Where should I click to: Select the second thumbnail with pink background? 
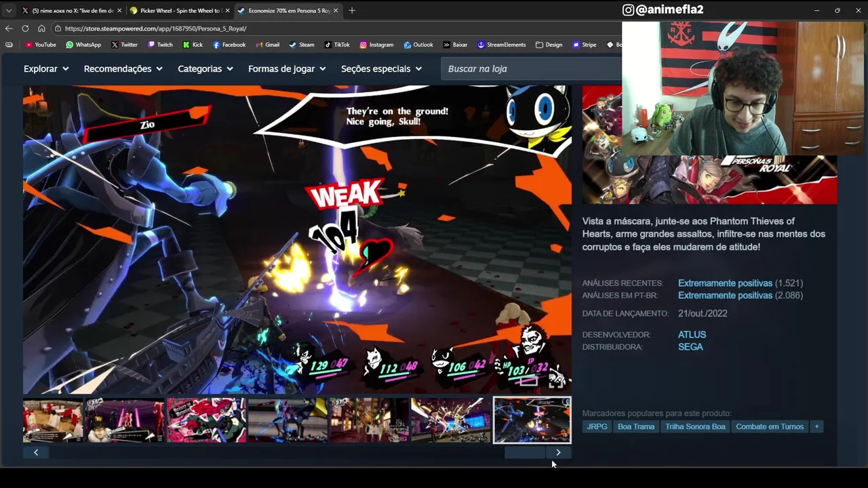coord(125,420)
